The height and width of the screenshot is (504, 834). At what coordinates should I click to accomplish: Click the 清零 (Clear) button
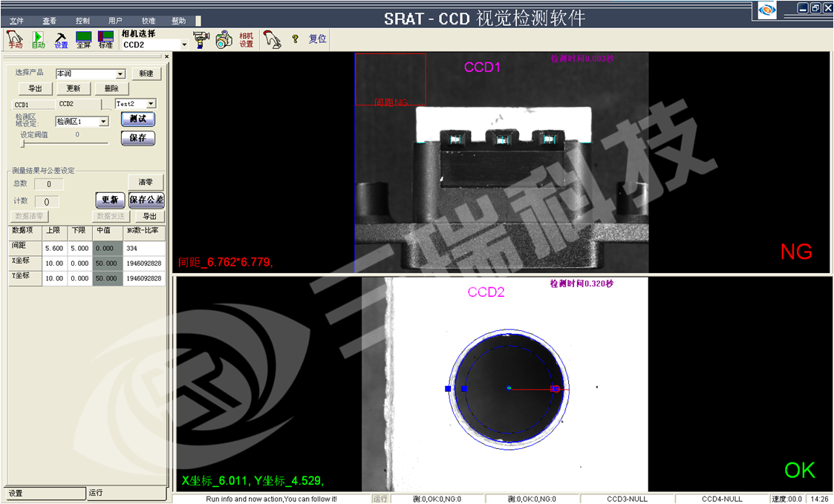click(146, 183)
